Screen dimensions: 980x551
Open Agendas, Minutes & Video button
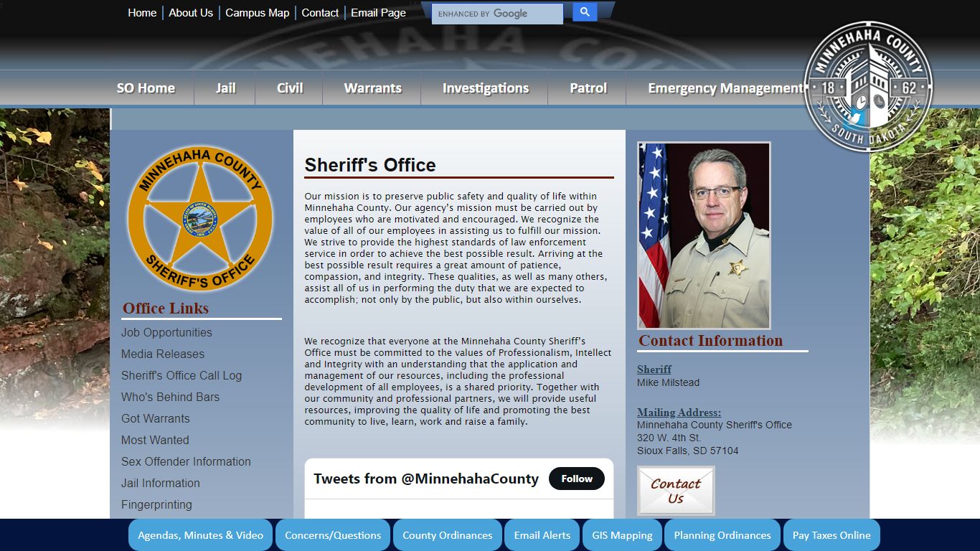tap(200, 535)
